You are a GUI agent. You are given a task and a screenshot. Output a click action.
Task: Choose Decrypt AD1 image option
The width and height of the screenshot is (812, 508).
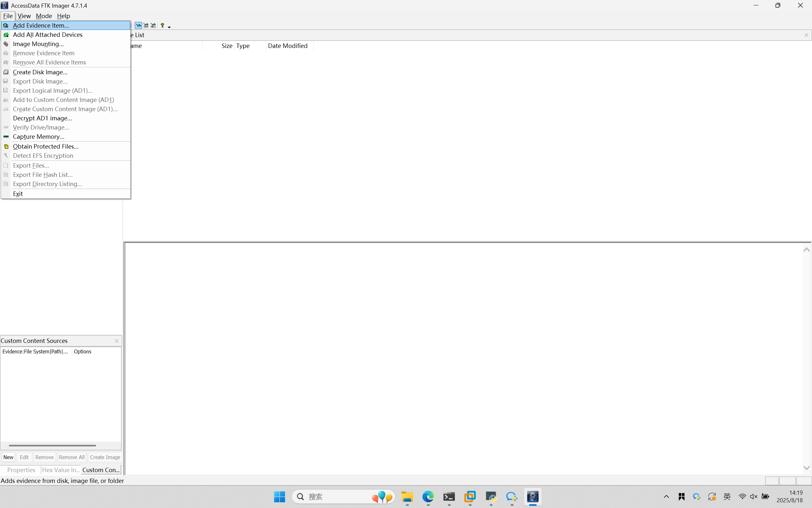(x=66, y=118)
